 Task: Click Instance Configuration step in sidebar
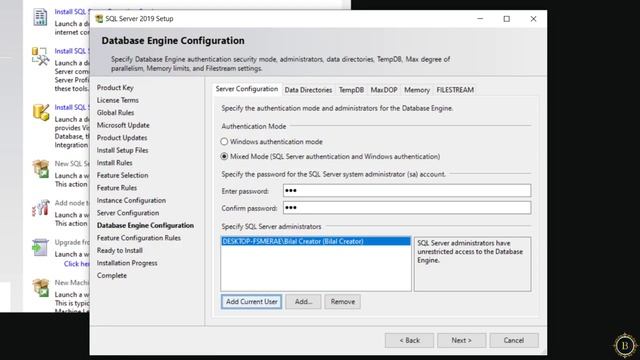131,200
